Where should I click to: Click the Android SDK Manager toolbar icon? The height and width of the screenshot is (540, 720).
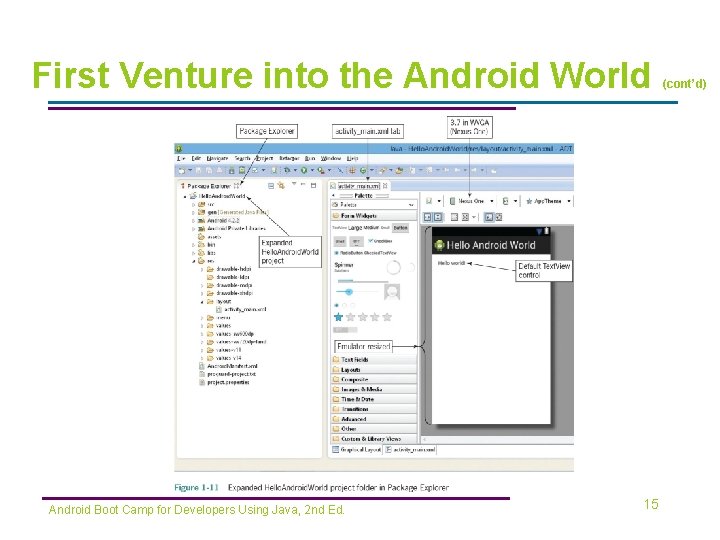pos(232,170)
